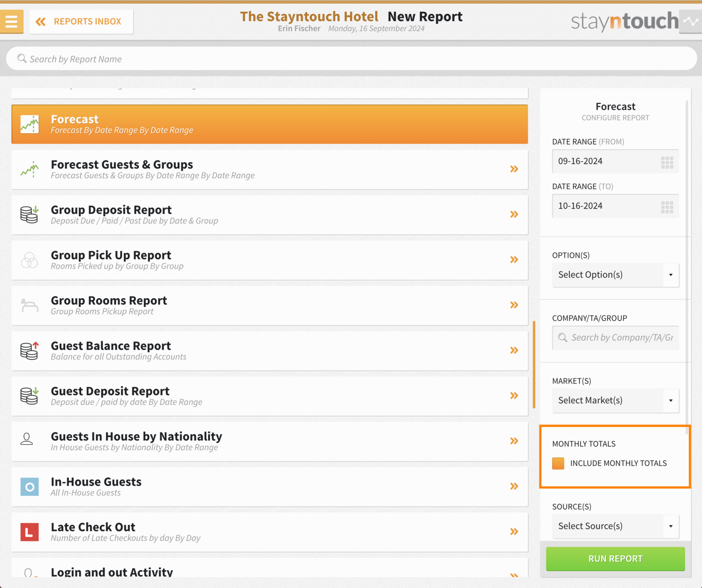Click the search magnifier icon in report search
The image size is (702, 588).
21,59
